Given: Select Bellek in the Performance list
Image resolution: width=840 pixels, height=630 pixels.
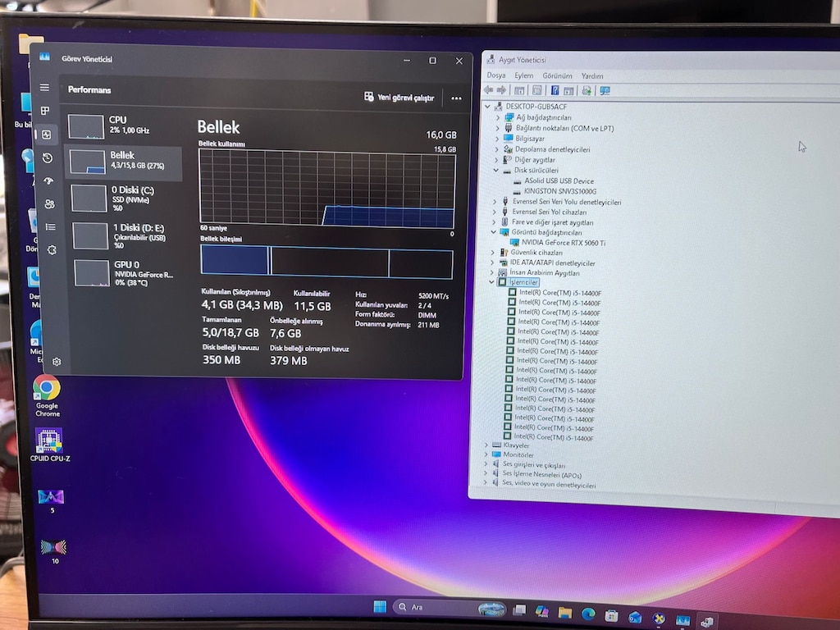Looking at the screenshot, I should pos(124,162).
